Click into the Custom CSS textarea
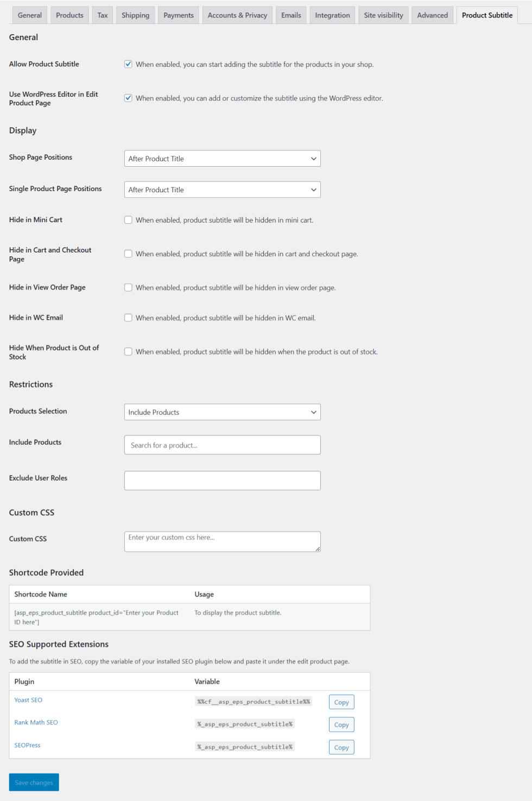The image size is (532, 801). point(222,541)
